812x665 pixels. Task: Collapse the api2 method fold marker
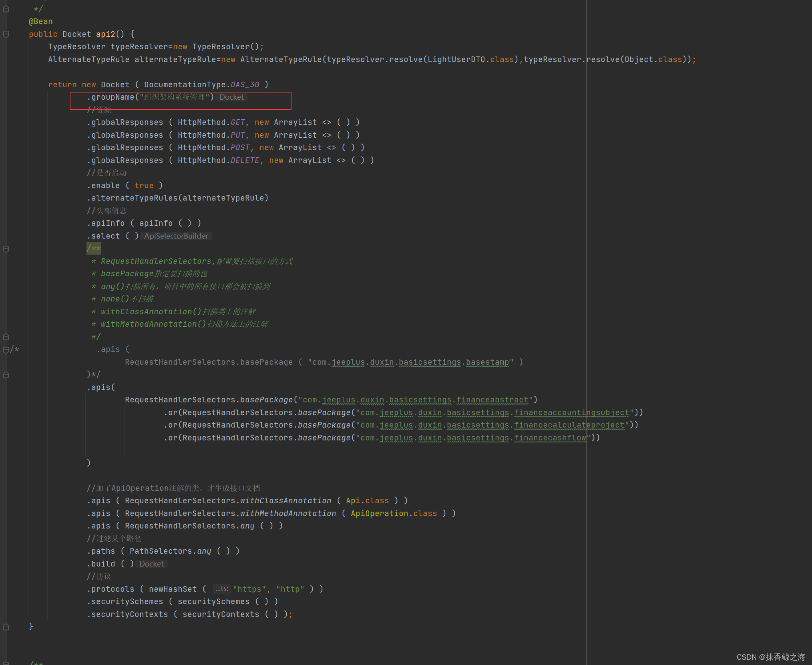tap(6, 34)
